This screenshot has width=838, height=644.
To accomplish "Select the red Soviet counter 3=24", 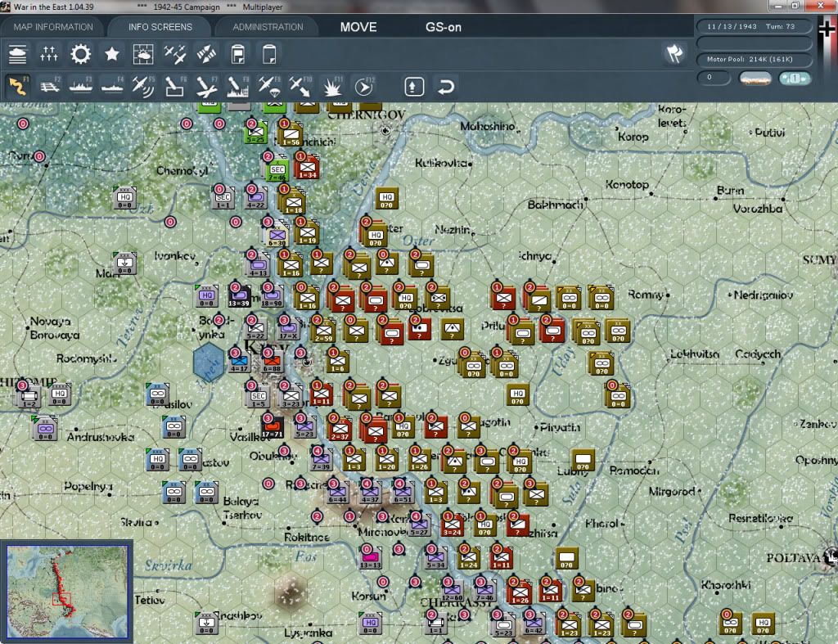I will click(x=452, y=525).
